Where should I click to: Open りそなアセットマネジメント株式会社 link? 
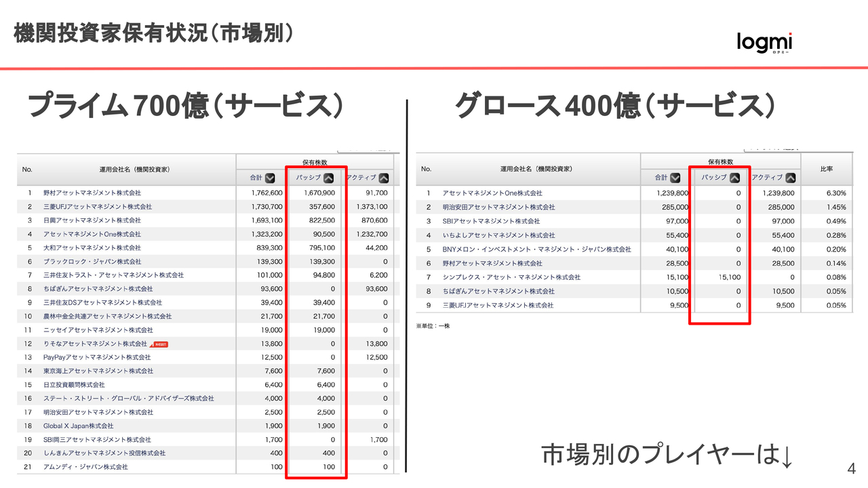[96, 344]
